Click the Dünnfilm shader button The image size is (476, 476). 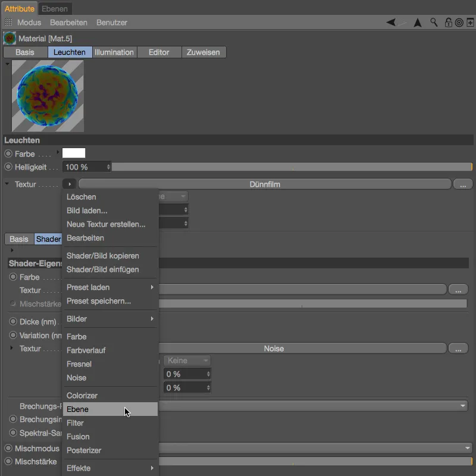(265, 184)
